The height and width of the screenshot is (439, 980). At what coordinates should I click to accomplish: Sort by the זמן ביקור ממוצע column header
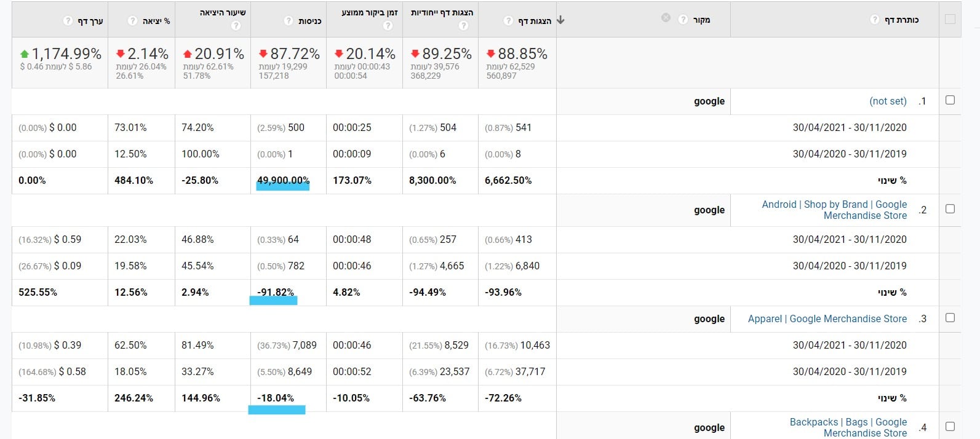click(370, 12)
